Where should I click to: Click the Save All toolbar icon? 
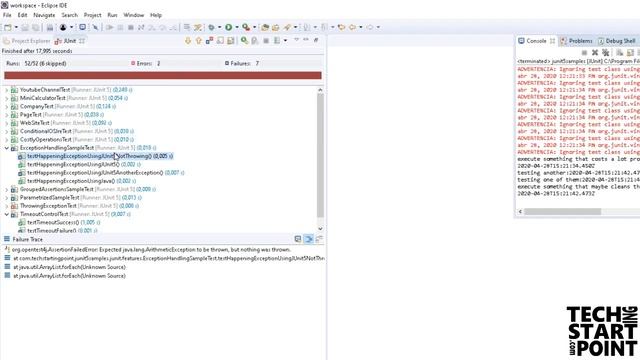tap(36, 27)
